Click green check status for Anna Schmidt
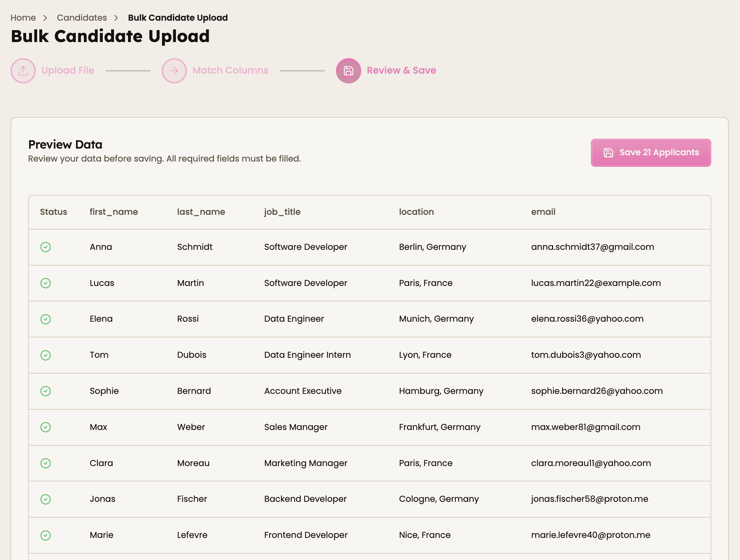 pyautogui.click(x=46, y=247)
